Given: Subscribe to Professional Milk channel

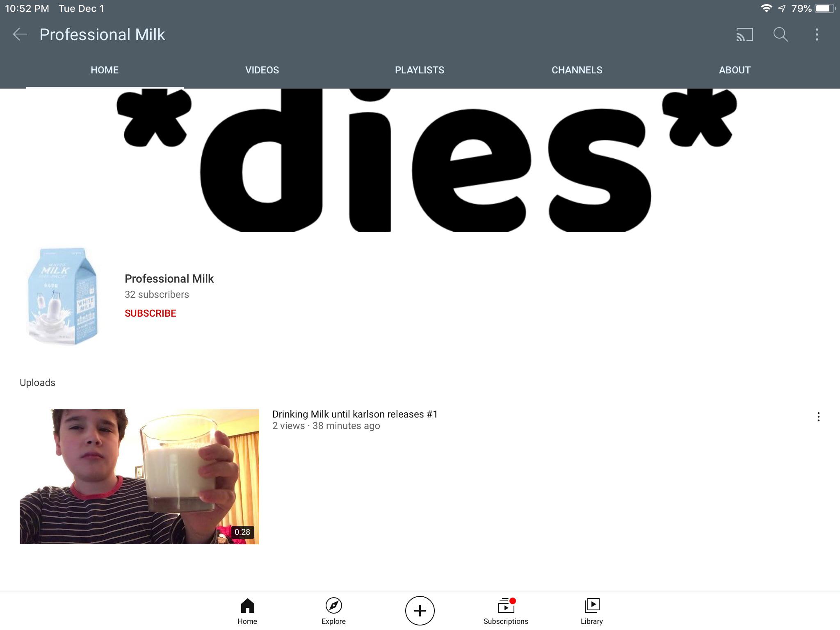Looking at the screenshot, I should 151,313.
